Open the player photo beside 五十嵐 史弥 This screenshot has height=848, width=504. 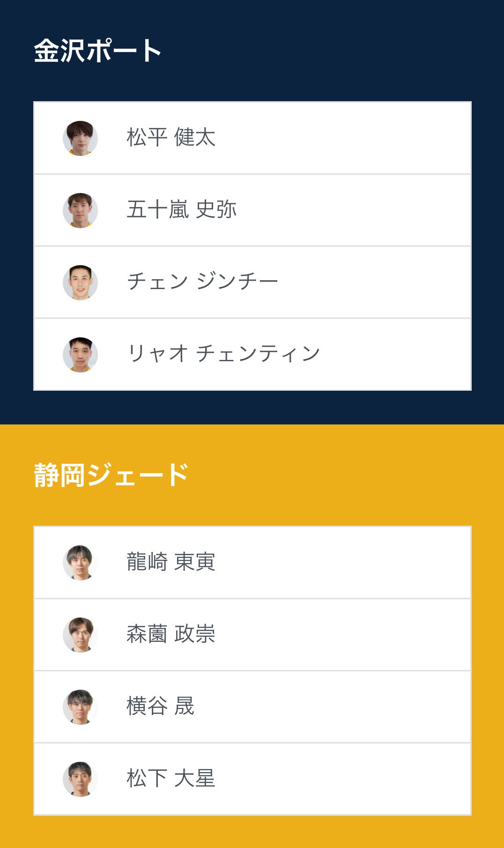click(x=80, y=210)
